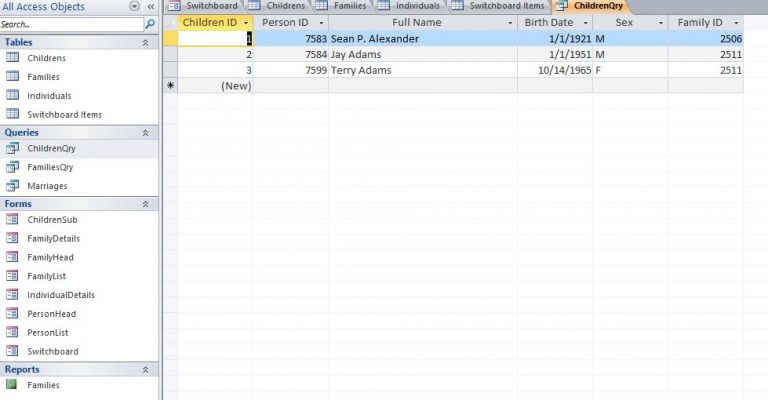768x400 pixels.
Task: Click the FamilyHead form icon
Action: (12, 257)
